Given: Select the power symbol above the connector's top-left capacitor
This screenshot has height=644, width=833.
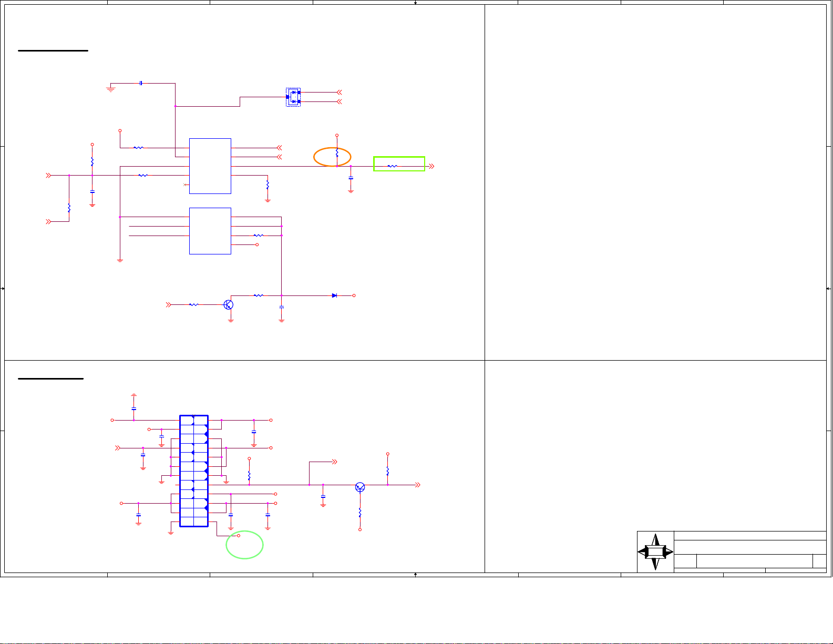Looking at the screenshot, I should tap(134, 395).
